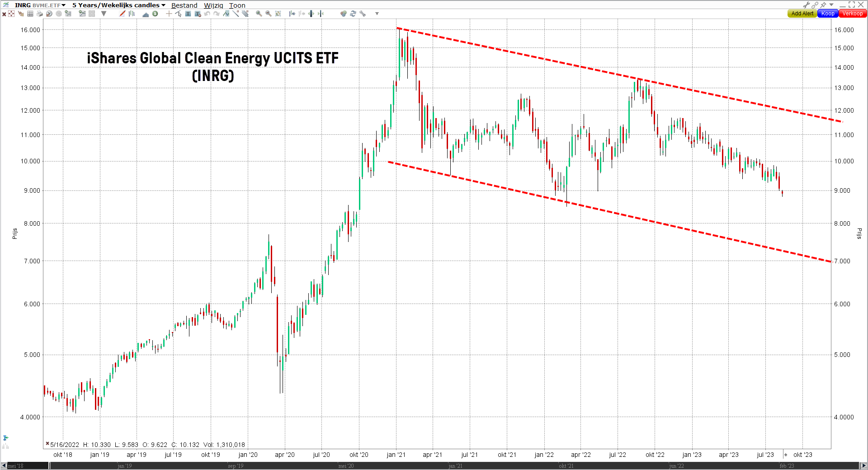
Task: Draw a single trendline tool
Action: point(236,14)
